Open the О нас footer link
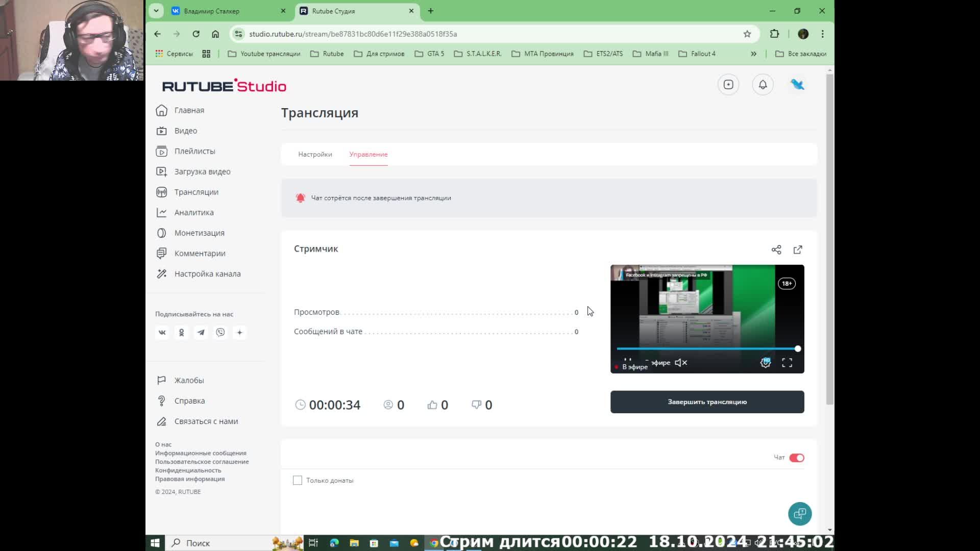Image resolution: width=980 pixels, height=551 pixels. point(163,444)
